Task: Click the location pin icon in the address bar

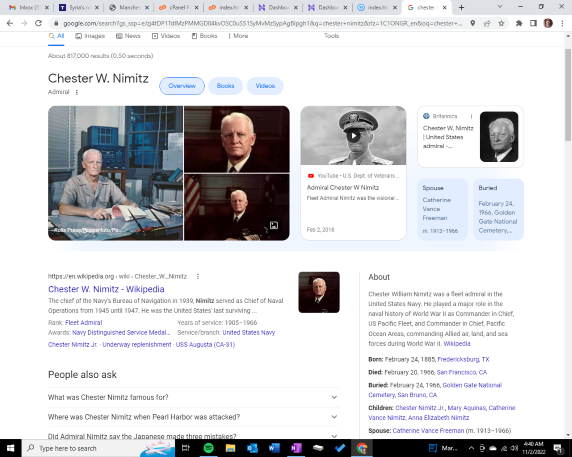Action: coord(472,23)
